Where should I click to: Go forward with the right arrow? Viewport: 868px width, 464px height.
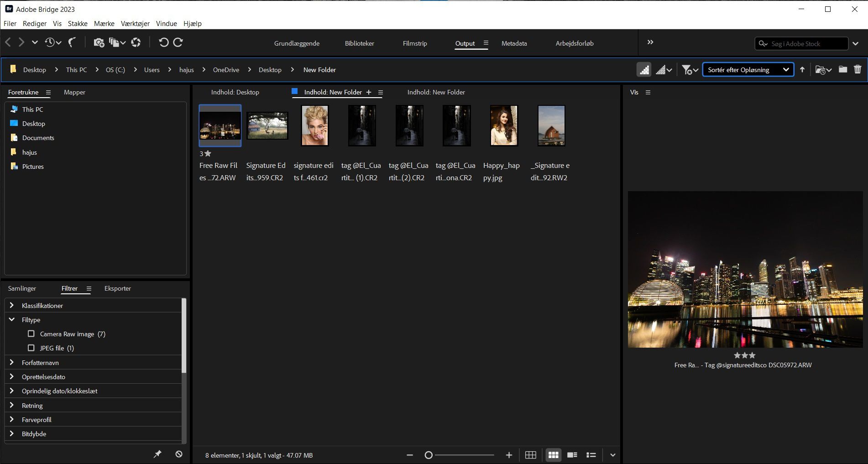pyautogui.click(x=21, y=42)
